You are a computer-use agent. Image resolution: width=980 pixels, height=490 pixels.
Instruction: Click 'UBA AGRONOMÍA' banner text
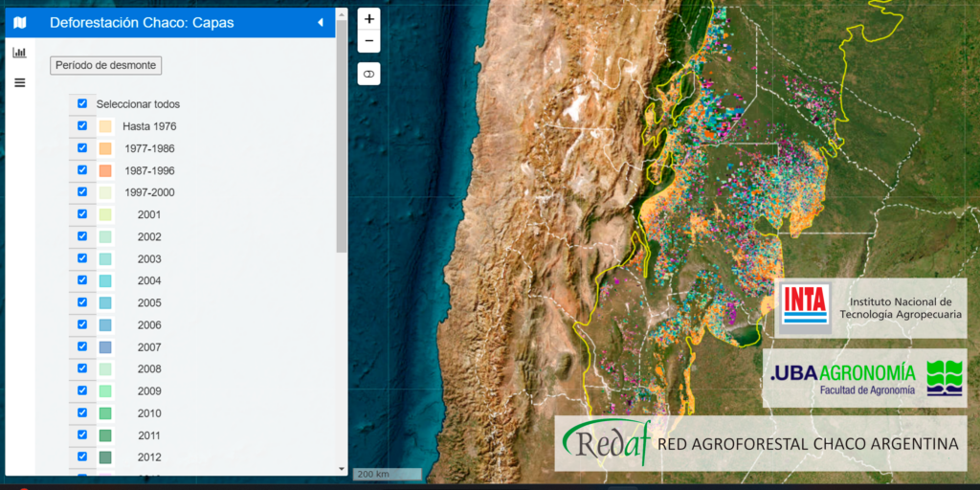point(842,373)
